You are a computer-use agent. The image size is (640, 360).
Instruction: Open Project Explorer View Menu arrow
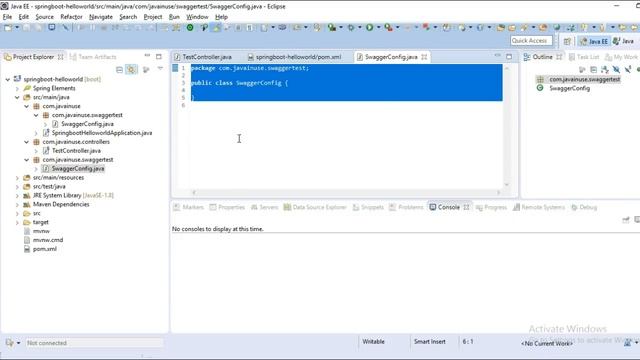click(x=160, y=69)
